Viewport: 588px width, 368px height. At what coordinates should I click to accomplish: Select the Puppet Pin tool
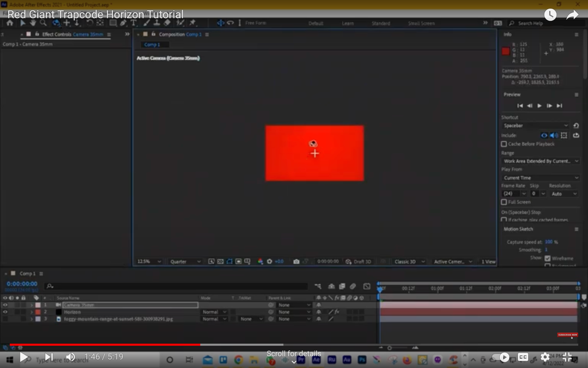192,23
